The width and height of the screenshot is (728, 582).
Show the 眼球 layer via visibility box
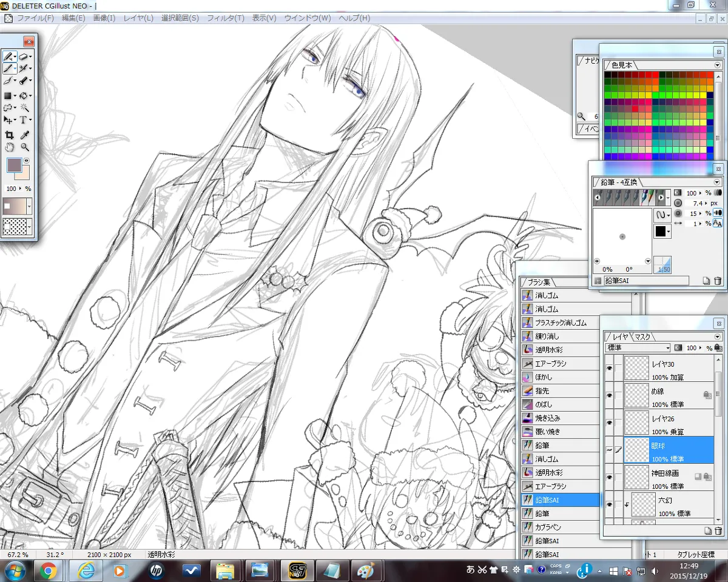pyautogui.click(x=609, y=450)
